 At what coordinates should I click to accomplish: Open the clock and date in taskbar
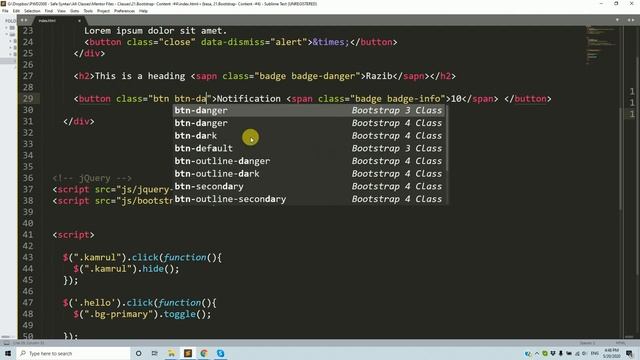tap(611, 353)
